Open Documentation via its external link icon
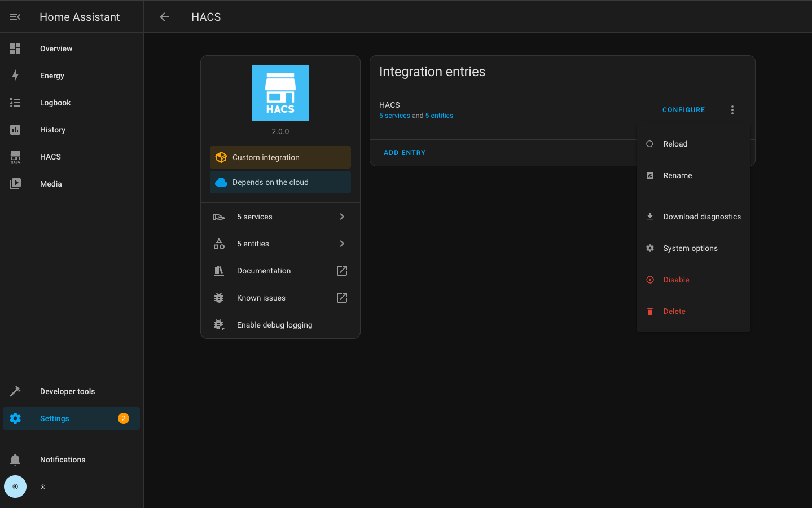This screenshot has height=508, width=812. pyautogui.click(x=341, y=271)
